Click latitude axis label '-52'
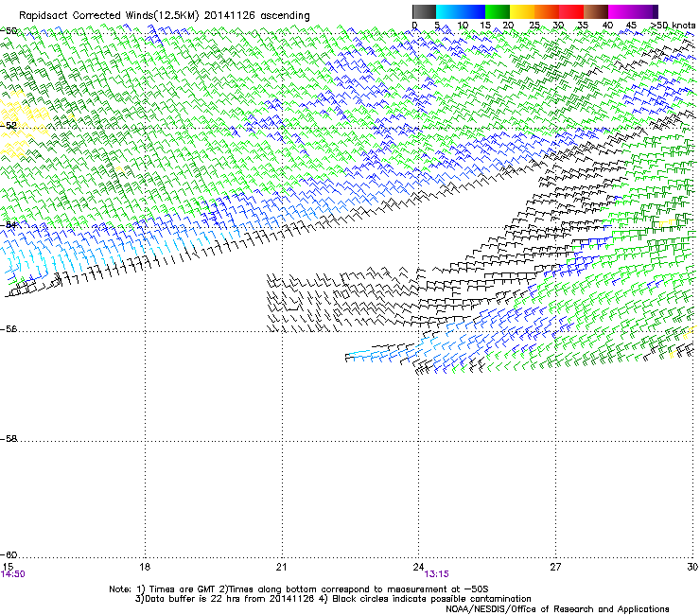This screenshot has height=615, width=700. 9,126
